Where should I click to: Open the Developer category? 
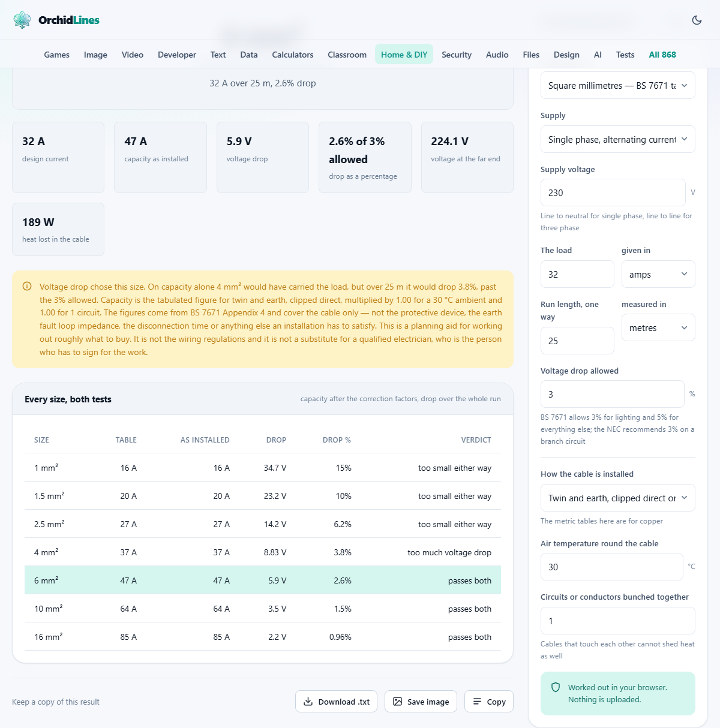pos(177,55)
